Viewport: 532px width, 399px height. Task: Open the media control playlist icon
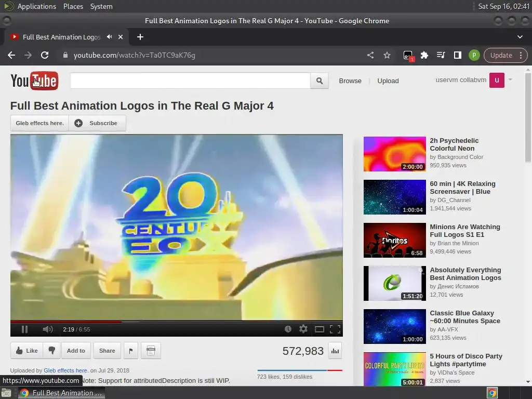(x=441, y=55)
